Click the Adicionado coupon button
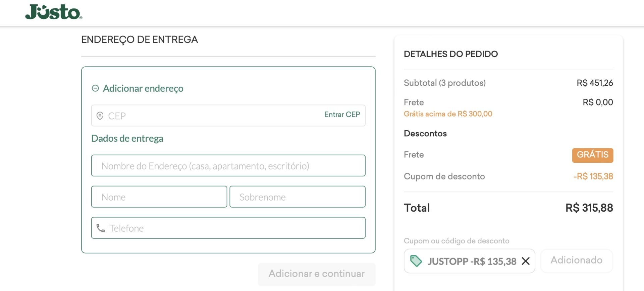Screen dimensions: 644x291 click(577, 261)
